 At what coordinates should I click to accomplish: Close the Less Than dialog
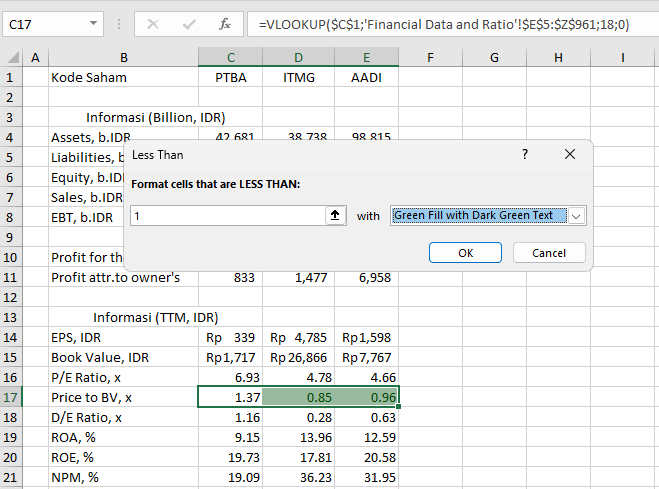coord(570,155)
